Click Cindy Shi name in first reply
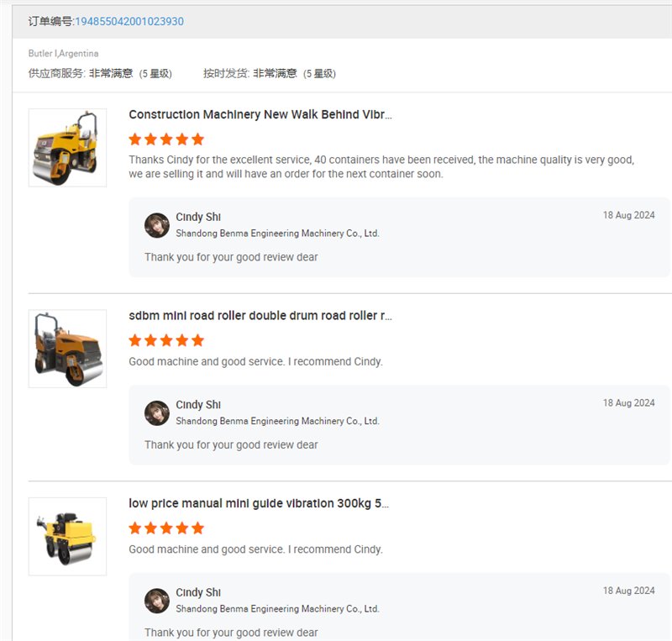 pyautogui.click(x=198, y=217)
